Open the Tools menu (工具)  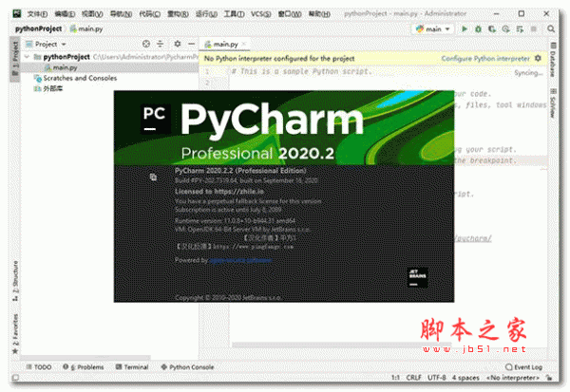234,14
